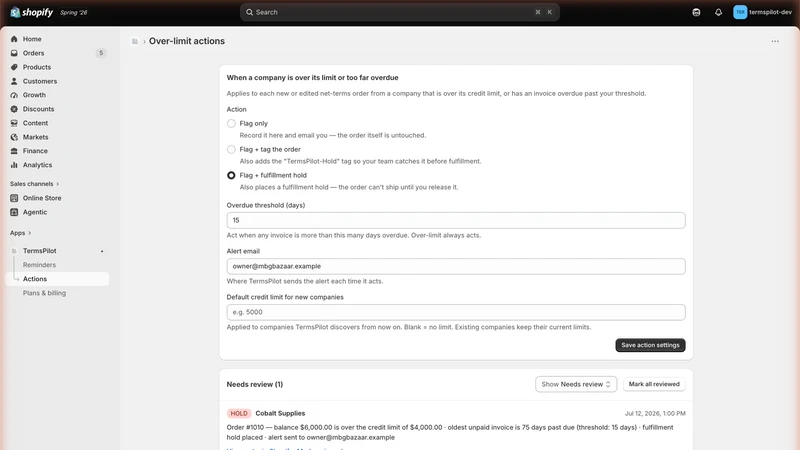The image size is (800, 450).
Task: Open the Show Needs review dropdown
Action: pyautogui.click(x=576, y=384)
